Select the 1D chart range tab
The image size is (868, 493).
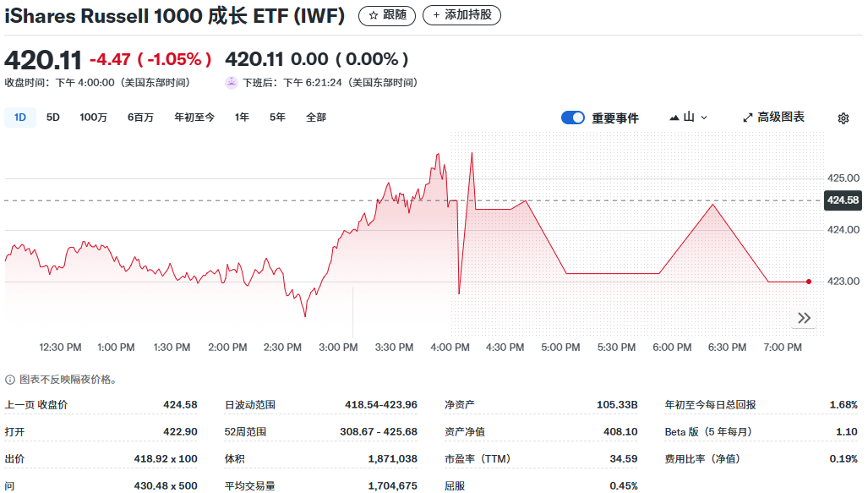tap(20, 118)
